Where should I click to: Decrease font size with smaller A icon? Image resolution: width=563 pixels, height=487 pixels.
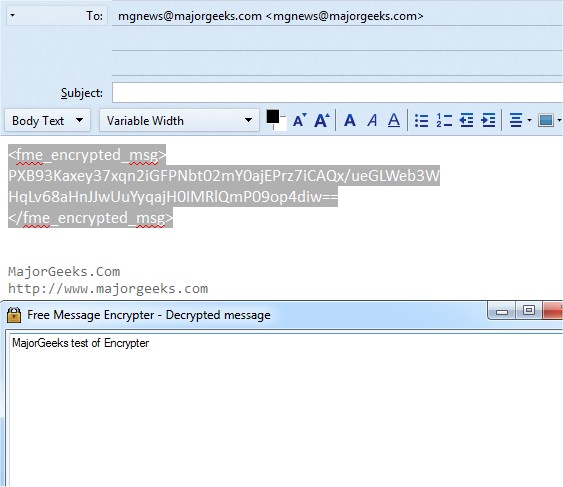click(299, 120)
